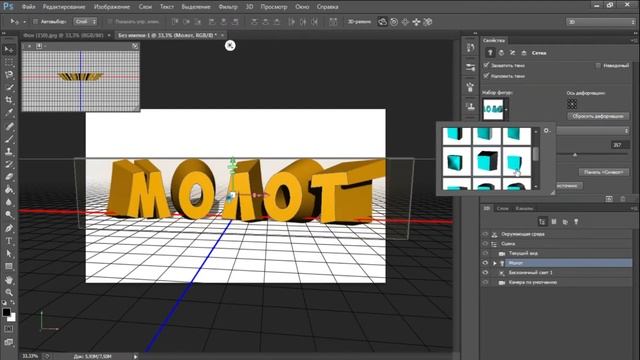This screenshot has width=640, height=360.
Task: Show materials filter in 3D panel
Action: coord(565,222)
